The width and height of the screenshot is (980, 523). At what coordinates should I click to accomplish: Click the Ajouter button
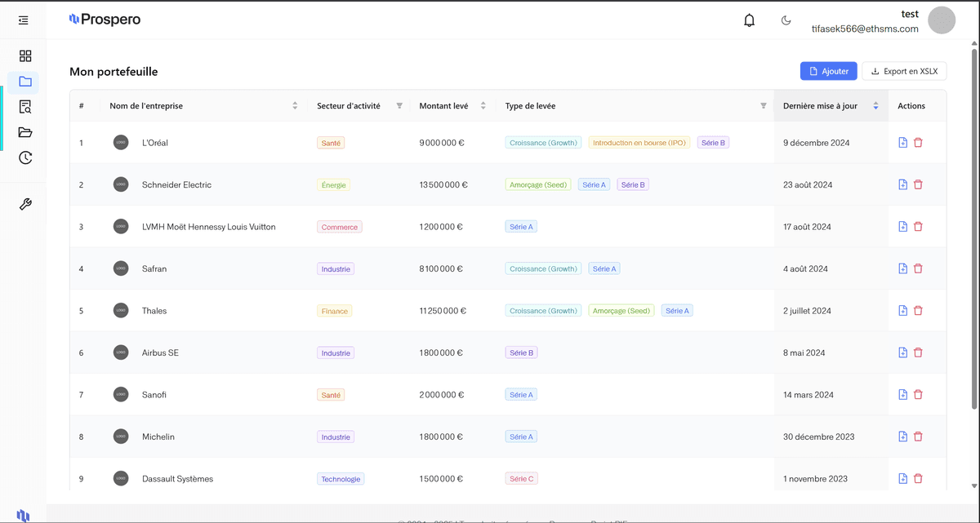[828, 71]
